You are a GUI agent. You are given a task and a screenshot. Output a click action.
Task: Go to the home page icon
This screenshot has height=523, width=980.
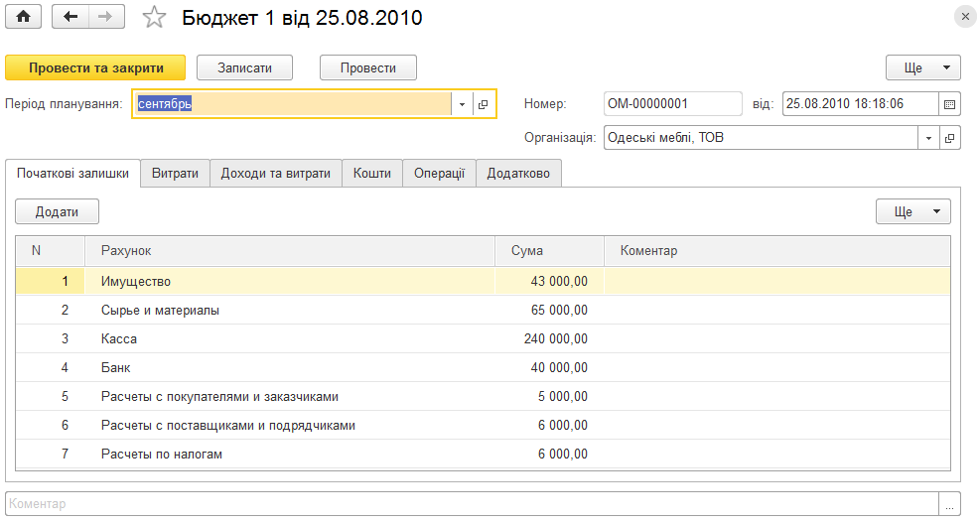coord(23,17)
